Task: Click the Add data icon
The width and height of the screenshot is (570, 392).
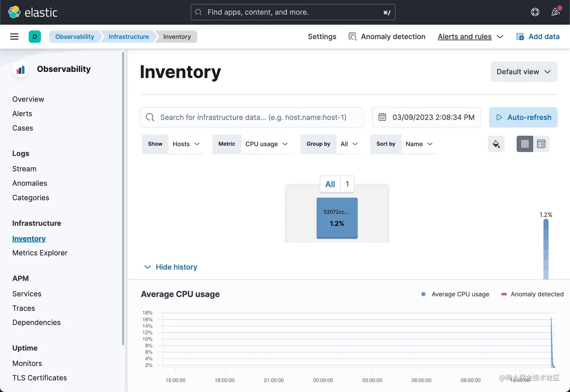Action: (x=520, y=37)
